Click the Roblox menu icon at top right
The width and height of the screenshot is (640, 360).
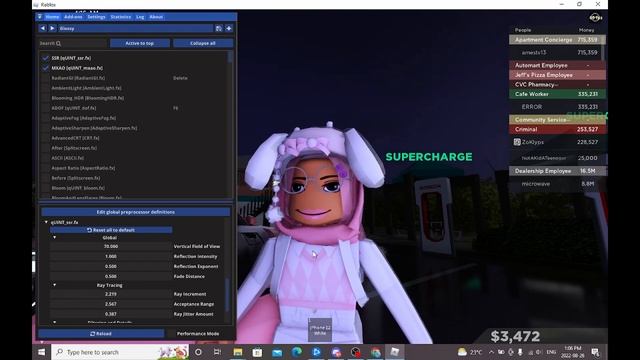(596, 18)
